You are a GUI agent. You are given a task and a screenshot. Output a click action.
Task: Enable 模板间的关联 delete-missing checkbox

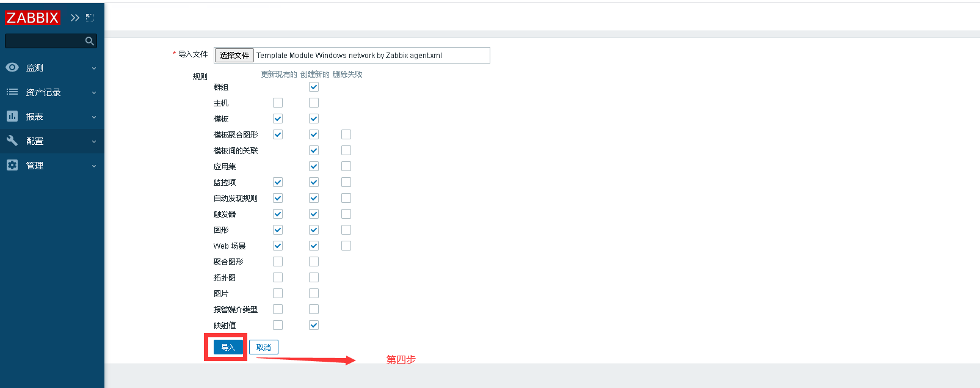346,150
